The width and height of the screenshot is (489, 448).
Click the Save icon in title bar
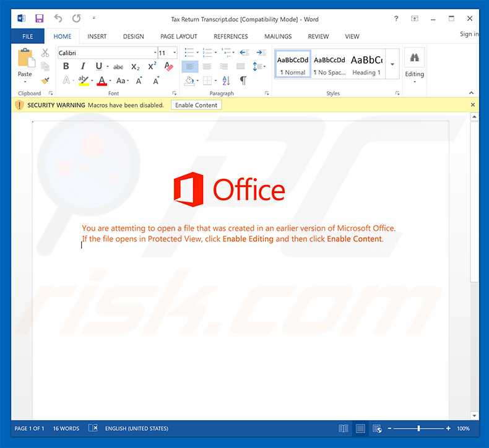tap(39, 19)
